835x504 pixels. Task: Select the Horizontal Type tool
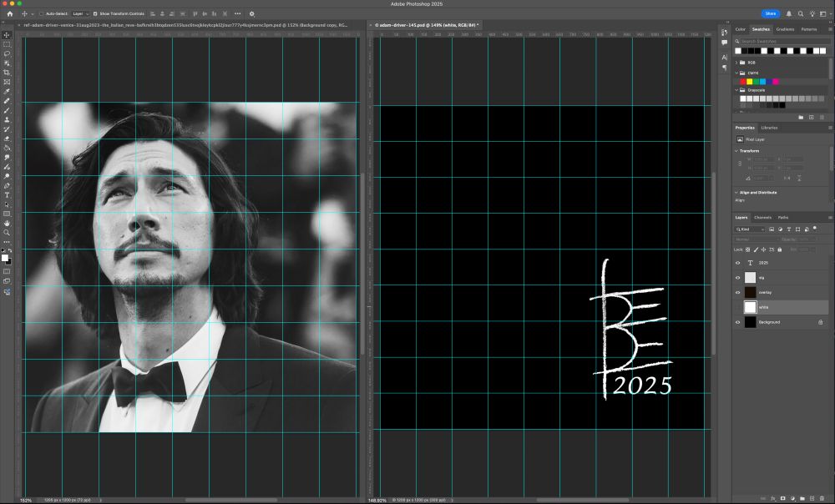coord(7,195)
